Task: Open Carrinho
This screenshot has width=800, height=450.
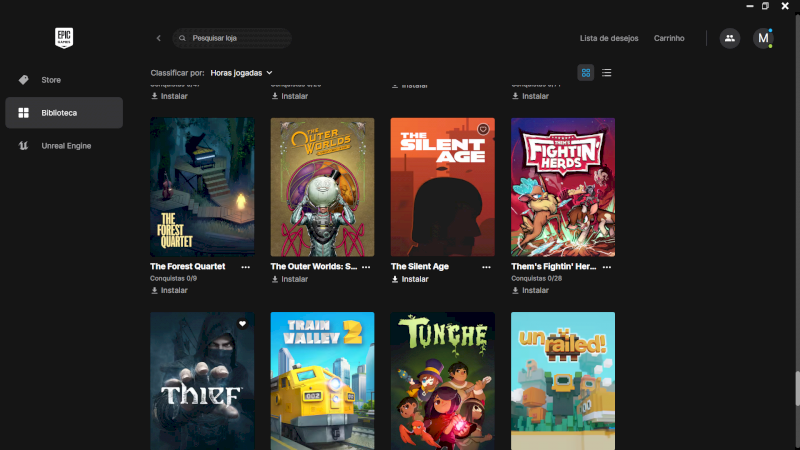Action: (x=669, y=38)
